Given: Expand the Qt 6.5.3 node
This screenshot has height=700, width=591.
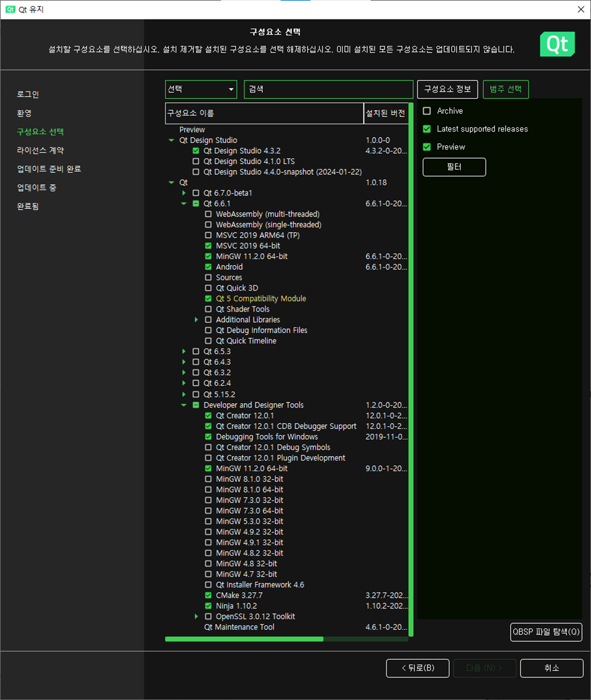Looking at the screenshot, I should (184, 351).
